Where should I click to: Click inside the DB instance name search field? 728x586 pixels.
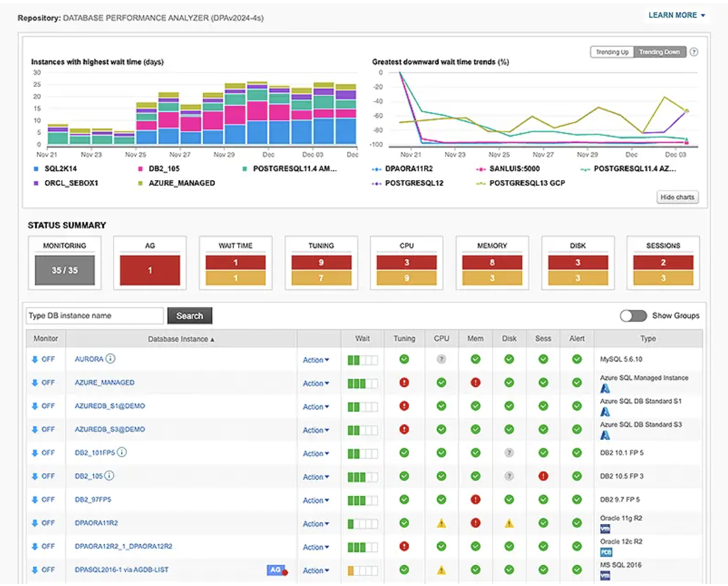pyautogui.click(x=93, y=315)
